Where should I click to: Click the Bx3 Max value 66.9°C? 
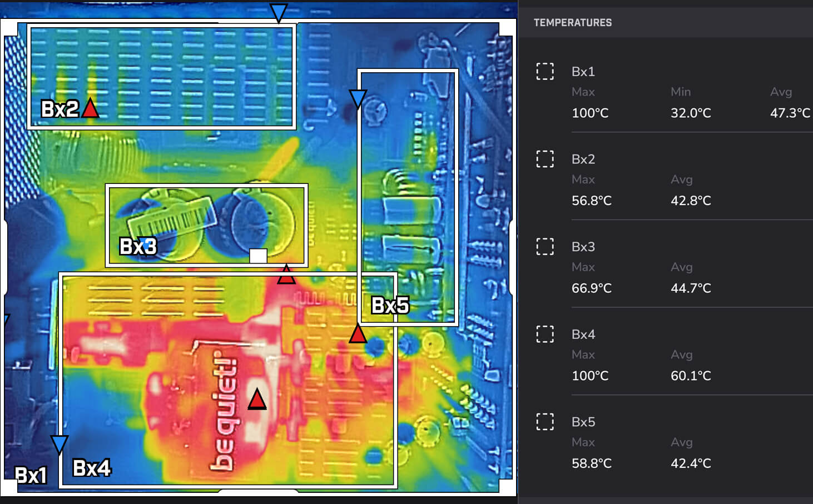[592, 288]
